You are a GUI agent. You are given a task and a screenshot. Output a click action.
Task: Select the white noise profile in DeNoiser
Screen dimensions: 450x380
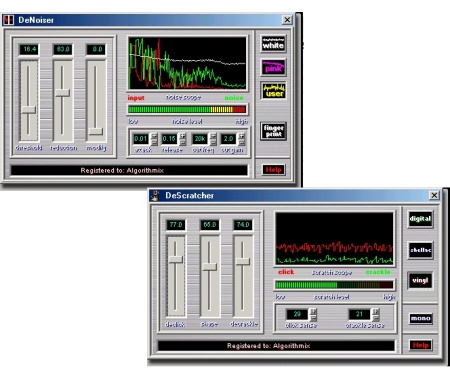coord(273,44)
